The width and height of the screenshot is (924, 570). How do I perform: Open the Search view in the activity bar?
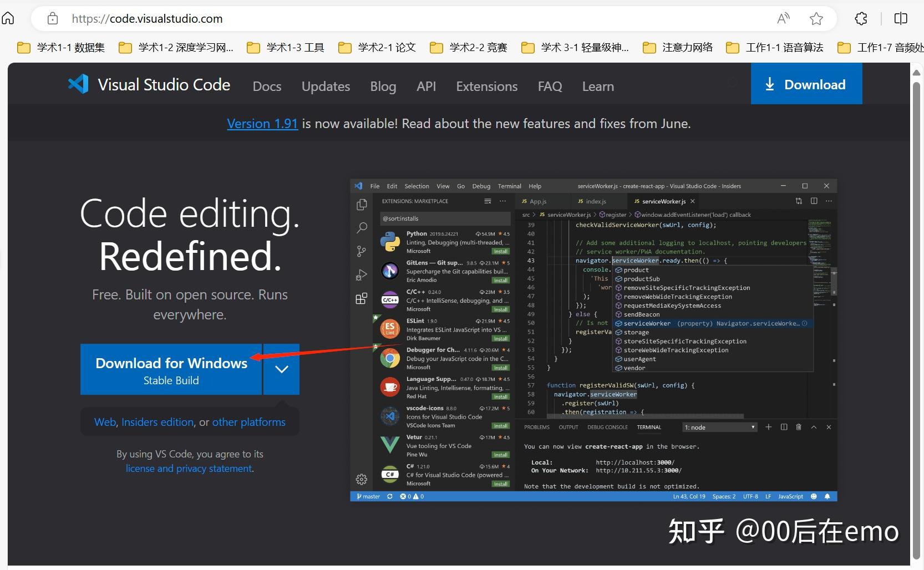pos(362,228)
